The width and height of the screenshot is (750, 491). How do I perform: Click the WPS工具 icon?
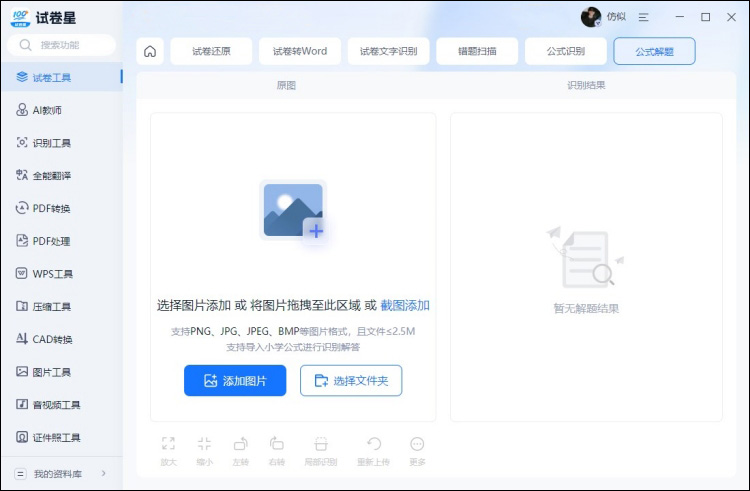pos(22,273)
